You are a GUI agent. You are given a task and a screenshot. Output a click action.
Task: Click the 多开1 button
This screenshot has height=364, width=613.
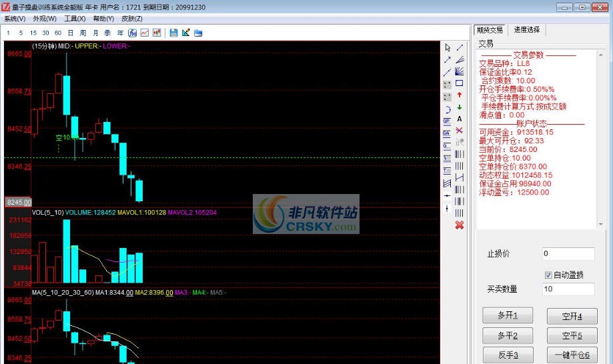coord(508,315)
